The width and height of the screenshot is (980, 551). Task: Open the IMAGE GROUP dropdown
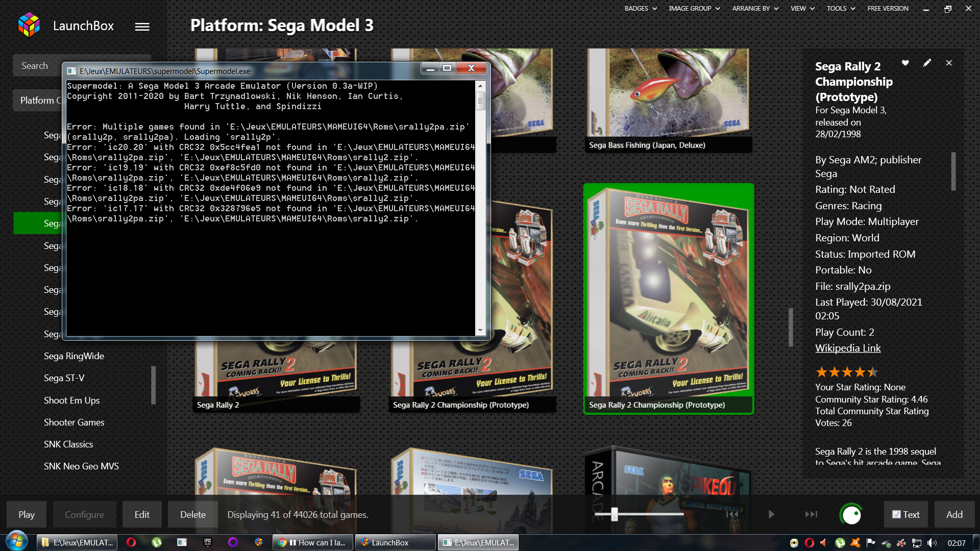[694, 8]
